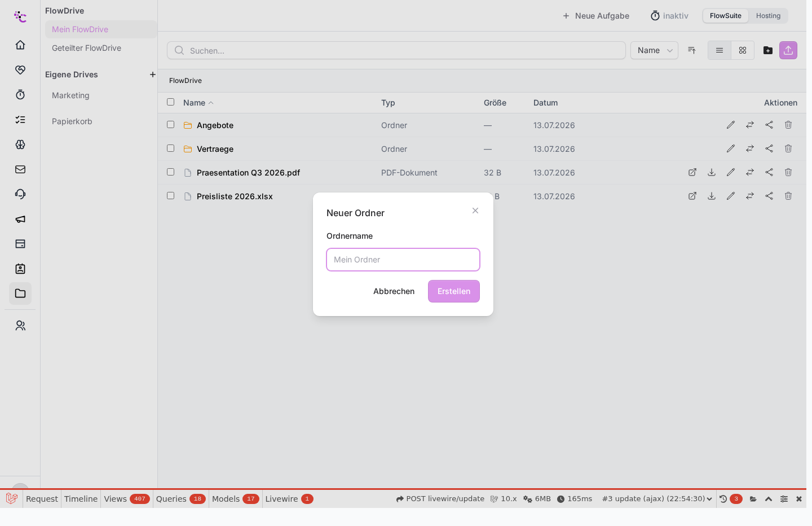Open the Name sort dropdown
The width and height of the screenshot is (812, 526).
654,50
